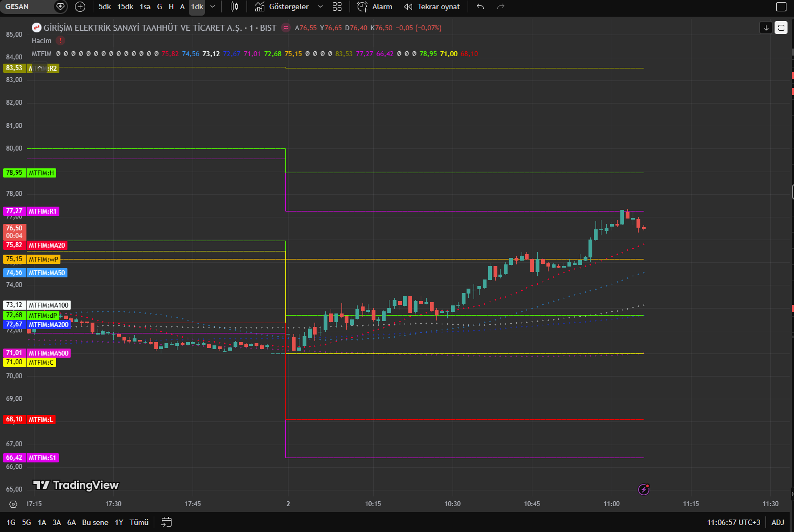
Task: Select the active 1dk interval
Action: click(197, 7)
